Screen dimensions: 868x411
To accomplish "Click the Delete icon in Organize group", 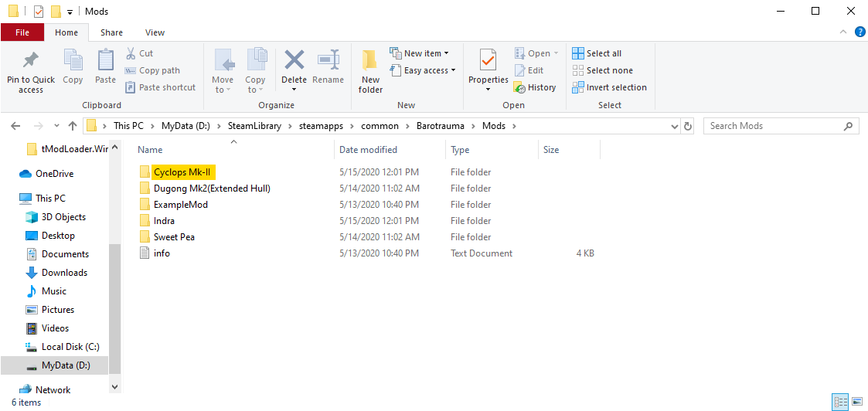I will click(x=294, y=62).
